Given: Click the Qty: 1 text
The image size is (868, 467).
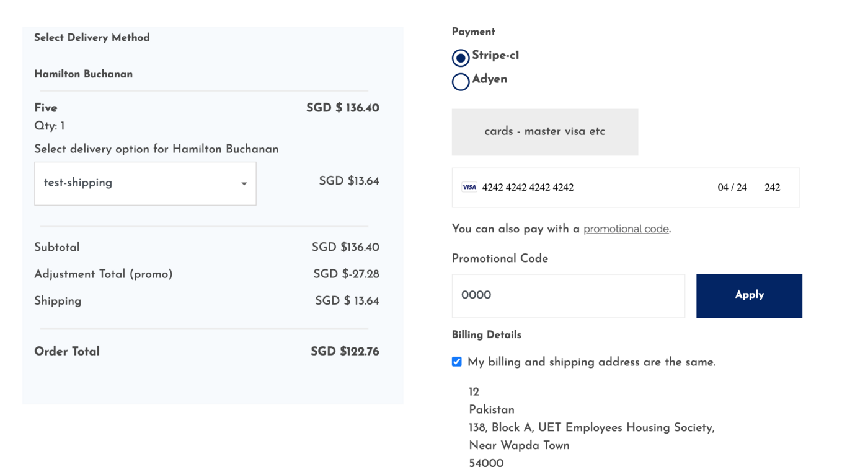Looking at the screenshot, I should 50,126.
